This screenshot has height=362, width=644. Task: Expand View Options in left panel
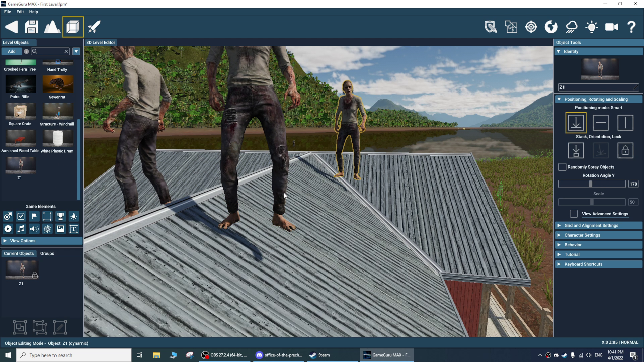click(23, 241)
